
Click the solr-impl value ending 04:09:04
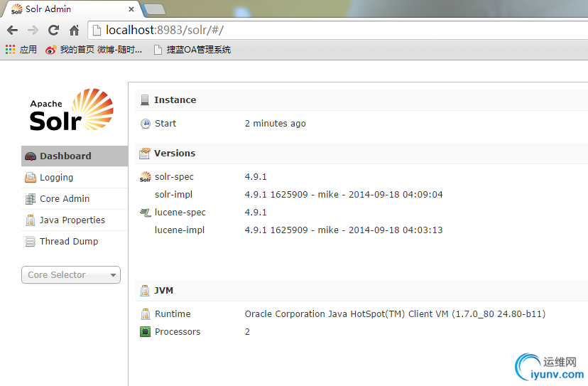[344, 195]
